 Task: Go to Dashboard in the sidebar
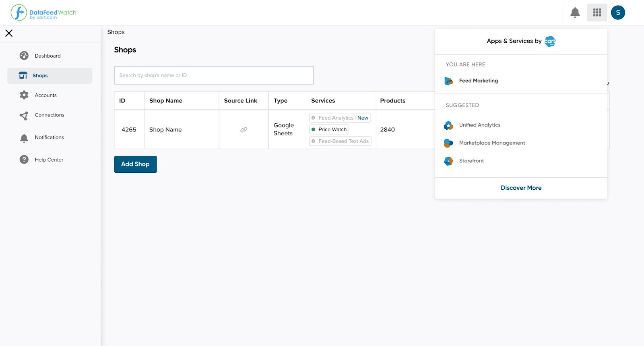coord(47,56)
